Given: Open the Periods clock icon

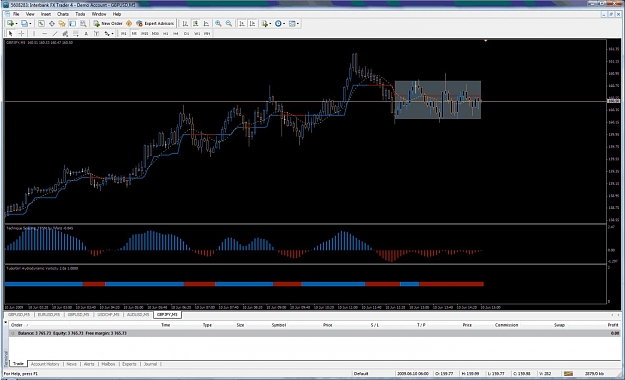Looking at the screenshot, I should (x=278, y=24).
